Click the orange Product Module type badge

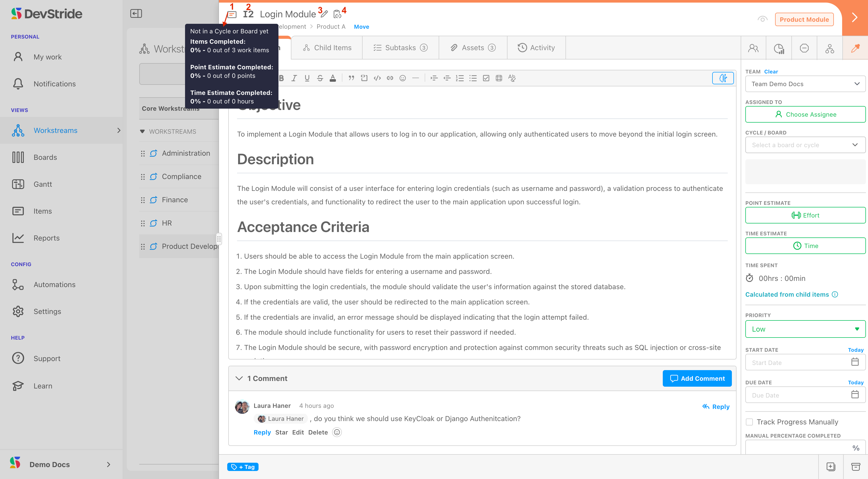(804, 20)
